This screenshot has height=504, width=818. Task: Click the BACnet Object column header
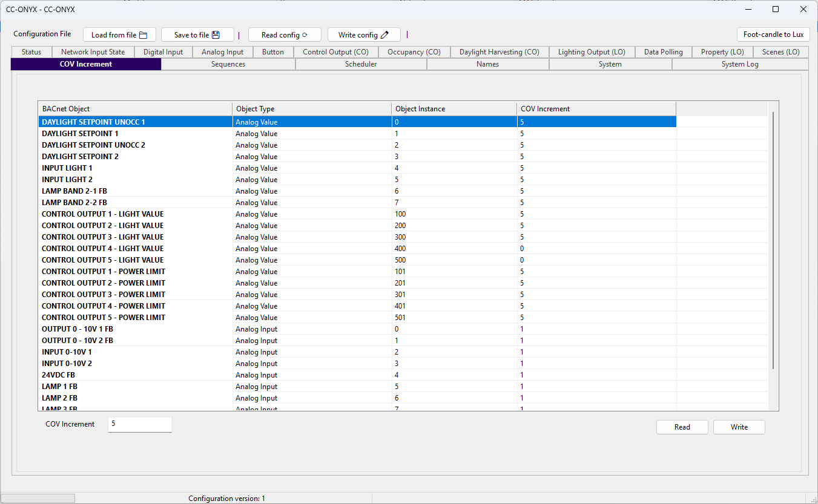point(135,109)
